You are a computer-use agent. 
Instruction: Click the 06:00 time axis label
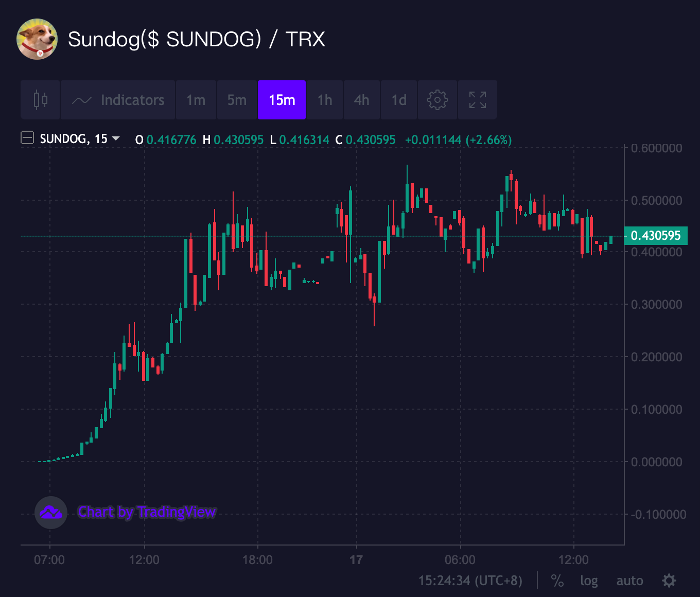click(x=460, y=560)
